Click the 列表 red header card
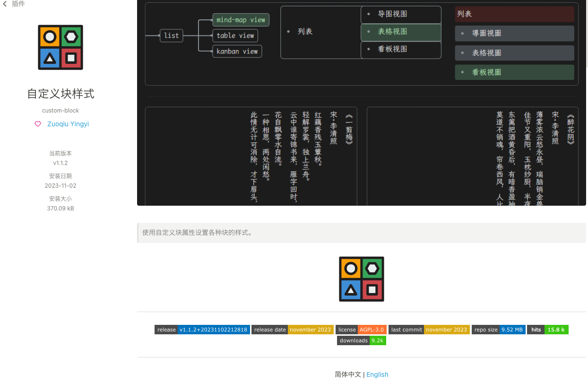The height and width of the screenshot is (392, 588). (514, 14)
